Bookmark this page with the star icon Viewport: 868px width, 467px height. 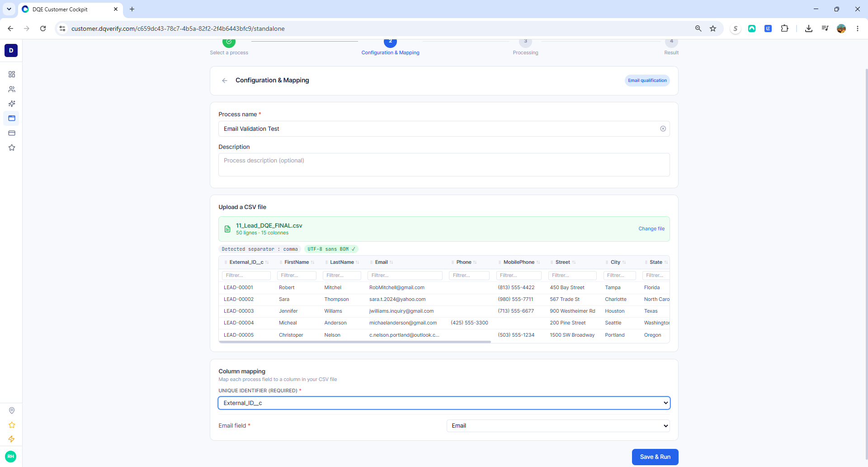(713, 29)
